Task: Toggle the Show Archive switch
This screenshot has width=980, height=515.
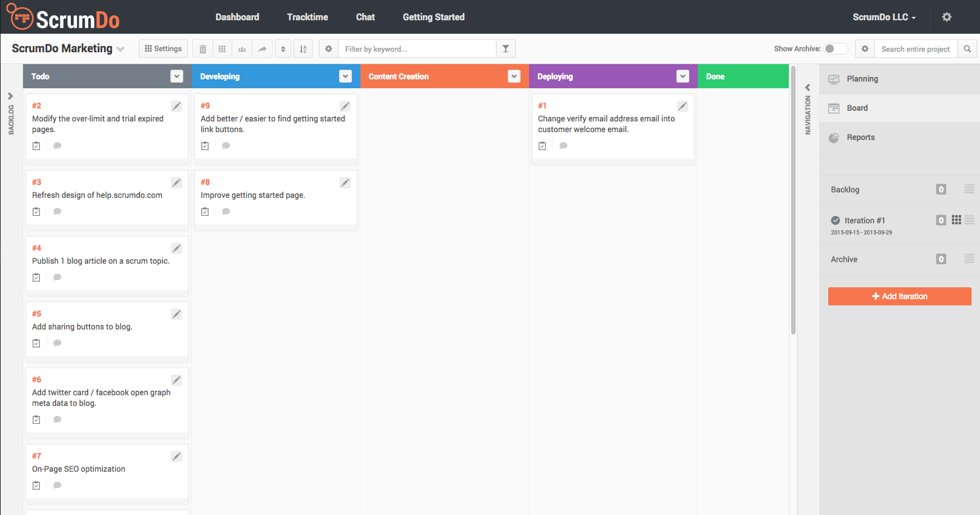Action: 836,49
